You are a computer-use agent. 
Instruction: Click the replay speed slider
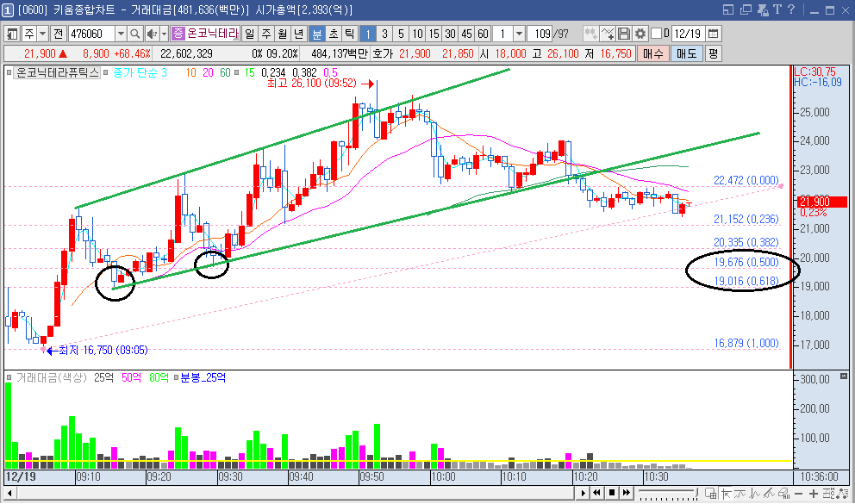tap(669, 493)
